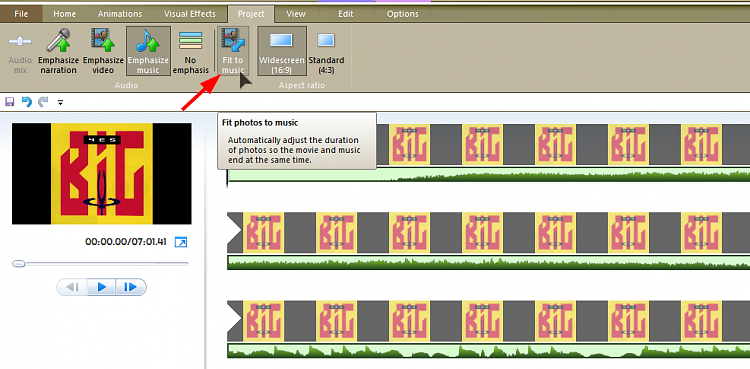Expand the Quick Access Toolbar customize arrow

pos(60,102)
